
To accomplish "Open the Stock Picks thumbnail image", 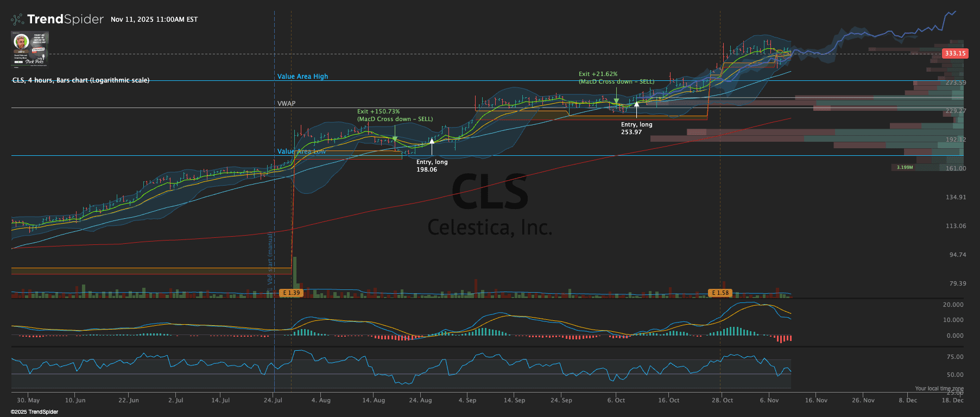I will coord(30,48).
